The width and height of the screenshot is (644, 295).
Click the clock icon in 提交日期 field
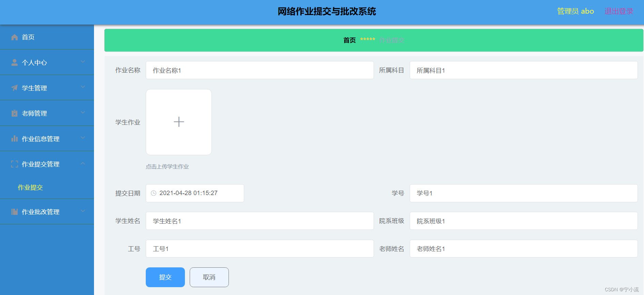[x=154, y=193]
